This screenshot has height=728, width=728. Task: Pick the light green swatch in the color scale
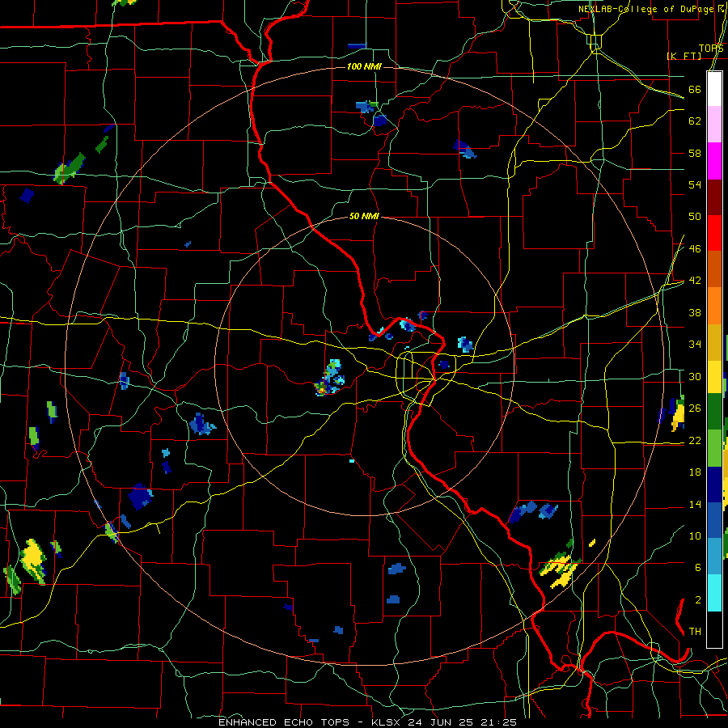(x=714, y=448)
